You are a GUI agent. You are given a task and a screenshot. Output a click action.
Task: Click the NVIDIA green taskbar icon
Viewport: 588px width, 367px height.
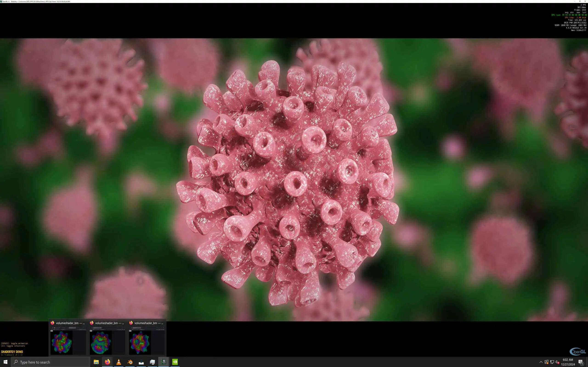tap(175, 362)
